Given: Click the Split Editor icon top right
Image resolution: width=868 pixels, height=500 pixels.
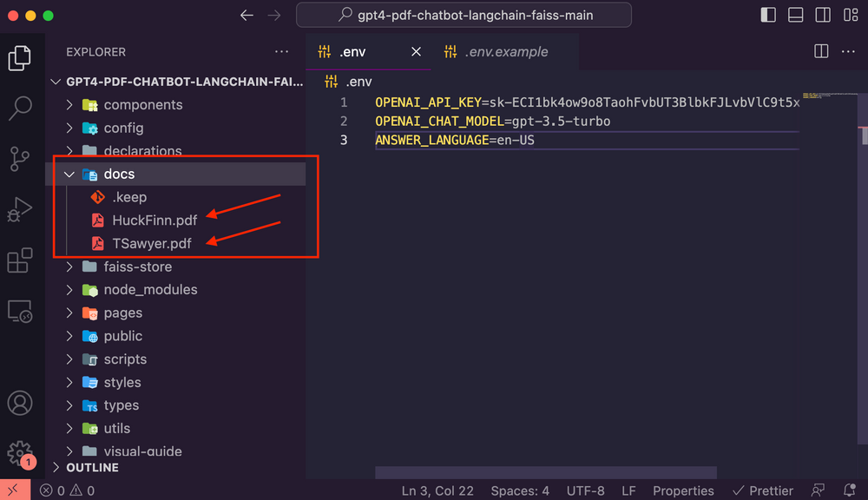Looking at the screenshot, I should click(820, 51).
